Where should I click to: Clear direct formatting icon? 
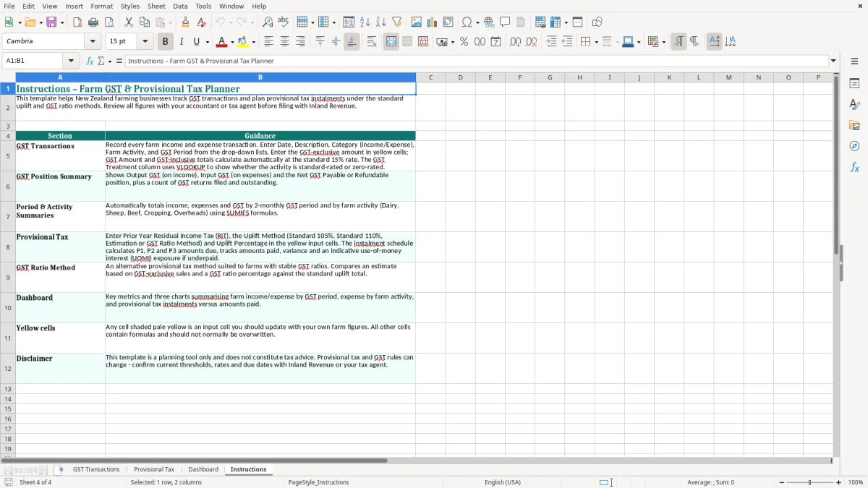[x=202, y=22]
